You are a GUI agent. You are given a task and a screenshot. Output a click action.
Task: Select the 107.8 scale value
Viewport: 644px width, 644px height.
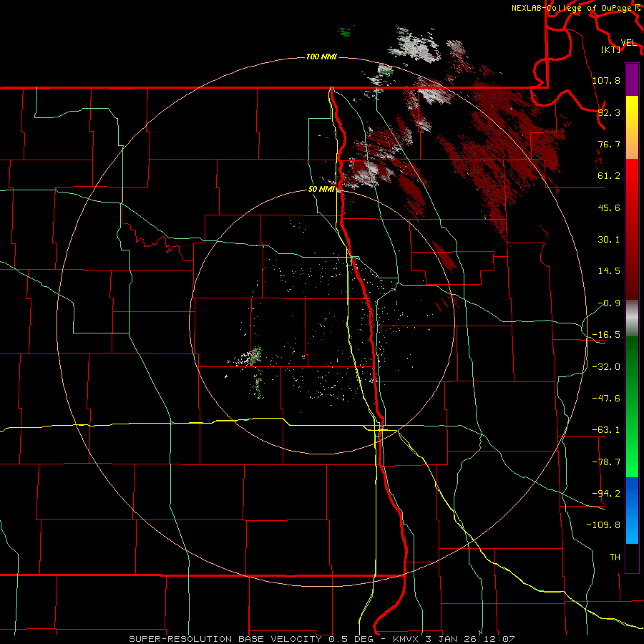(606, 80)
